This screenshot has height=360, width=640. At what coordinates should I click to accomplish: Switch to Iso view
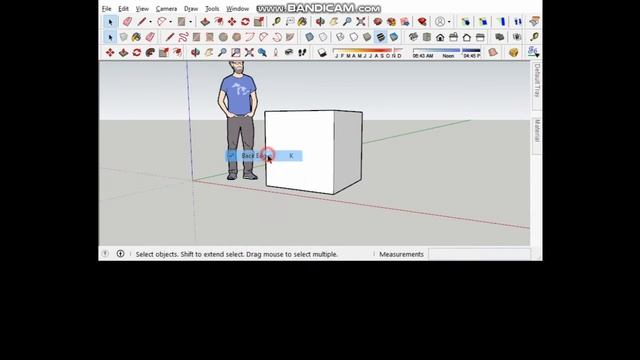413,37
